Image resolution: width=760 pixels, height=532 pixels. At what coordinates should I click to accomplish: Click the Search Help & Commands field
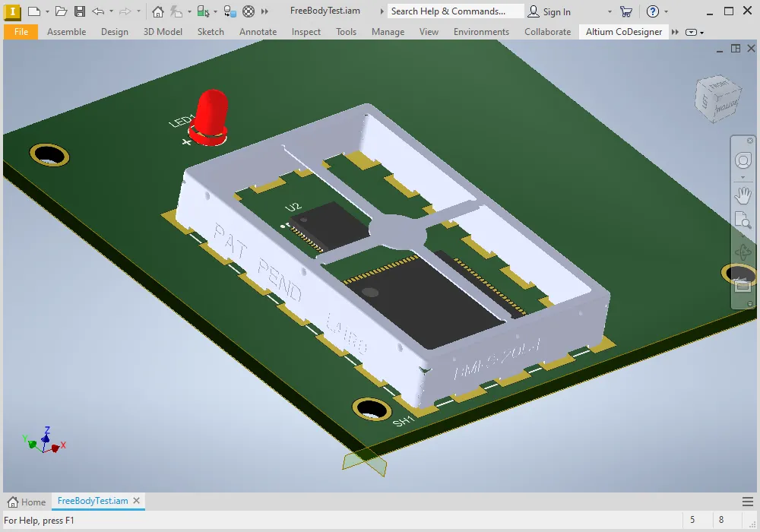(455, 11)
